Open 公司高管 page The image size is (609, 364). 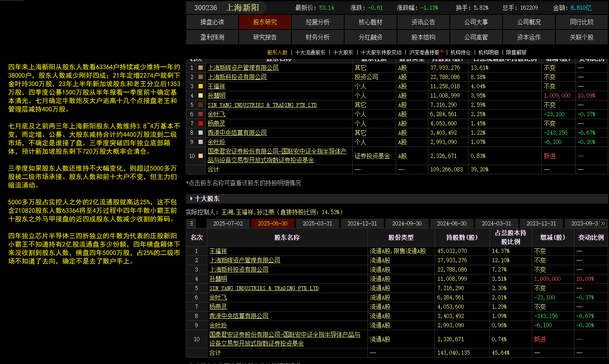click(476, 37)
